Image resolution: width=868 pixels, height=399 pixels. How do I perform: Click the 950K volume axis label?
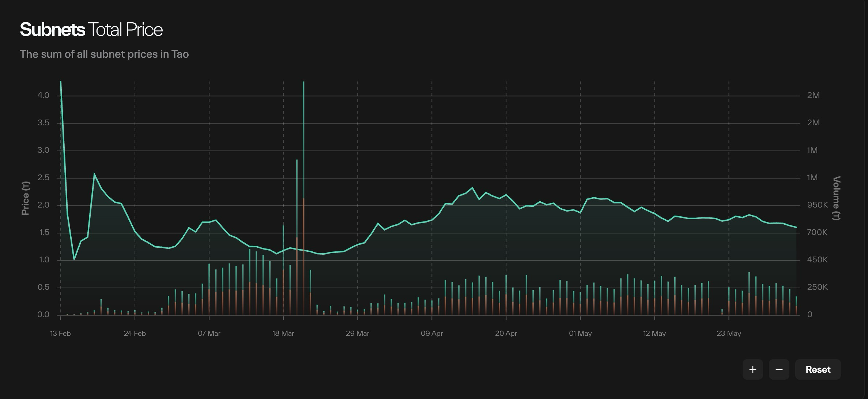817,205
